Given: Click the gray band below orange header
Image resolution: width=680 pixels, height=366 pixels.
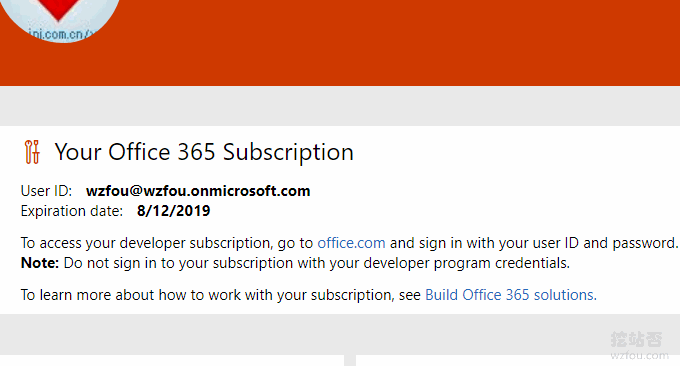Looking at the screenshot, I should point(340,106).
